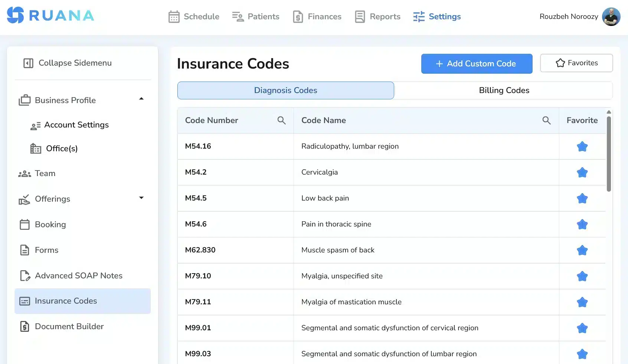Toggle favorite for Muscle spasm of back
Image resolution: width=628 pixels, height=364 pixels.
tap(582, 250)
